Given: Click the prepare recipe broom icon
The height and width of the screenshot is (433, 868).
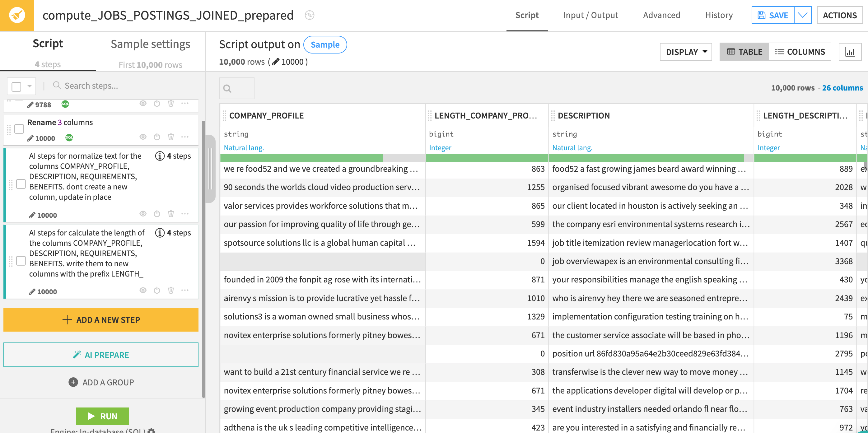Looking at the screenshot, I should [17, 16].
